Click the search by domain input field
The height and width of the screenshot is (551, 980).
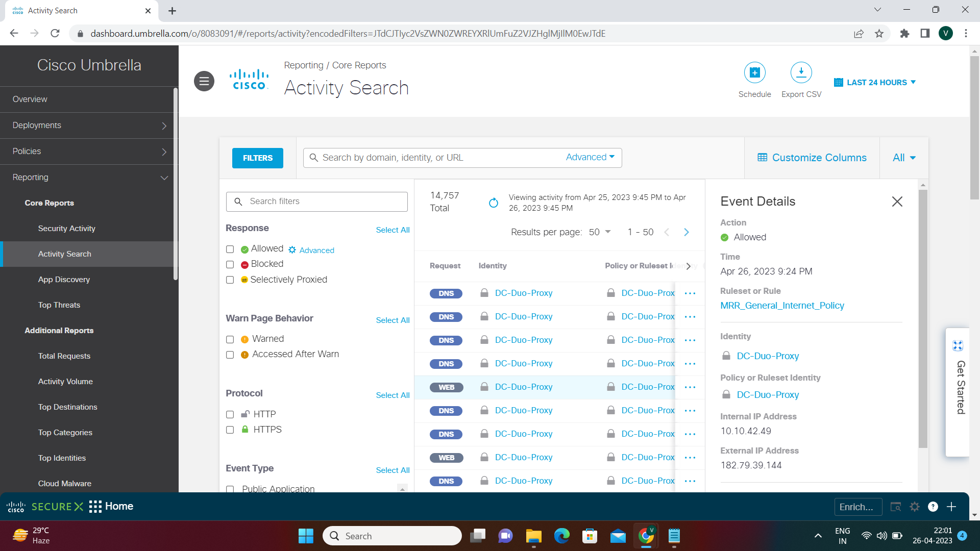(434, 158)
